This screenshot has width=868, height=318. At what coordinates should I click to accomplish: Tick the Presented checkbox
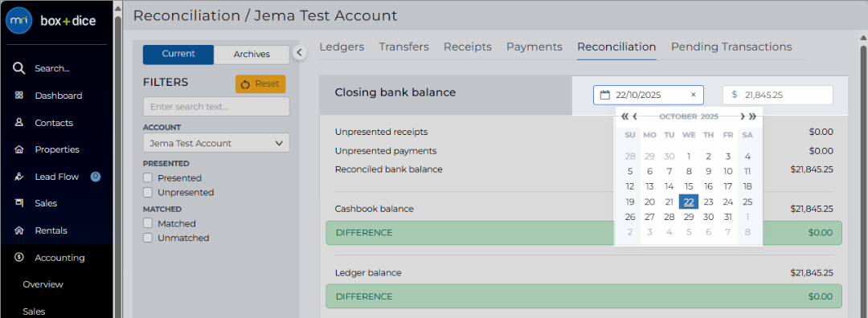coord(148,178)
